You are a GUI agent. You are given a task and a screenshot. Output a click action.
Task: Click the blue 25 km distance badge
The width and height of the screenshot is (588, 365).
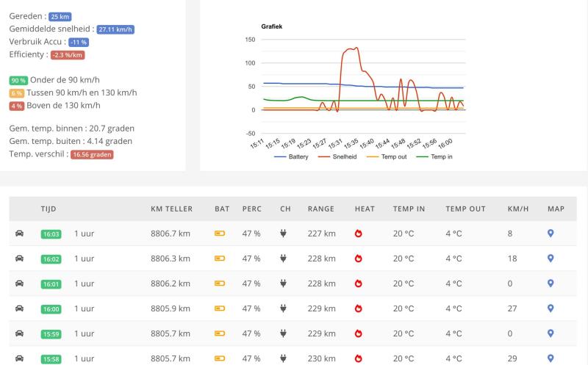(60, 15)
